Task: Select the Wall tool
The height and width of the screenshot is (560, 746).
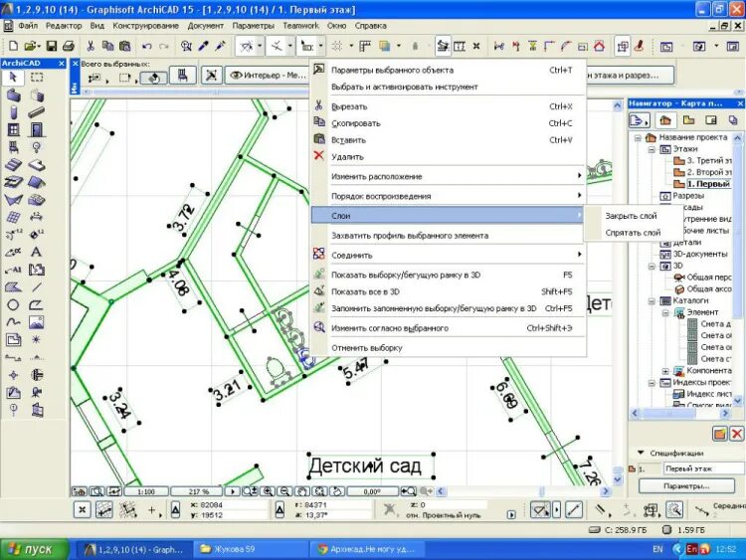Action: tap(13, 95)
